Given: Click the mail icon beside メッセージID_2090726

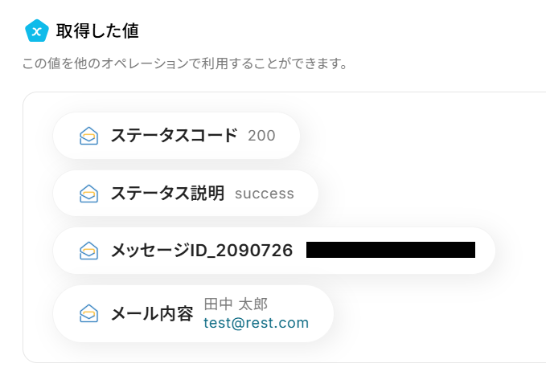Looking at the screenshot, I should [x=89, y=251].
